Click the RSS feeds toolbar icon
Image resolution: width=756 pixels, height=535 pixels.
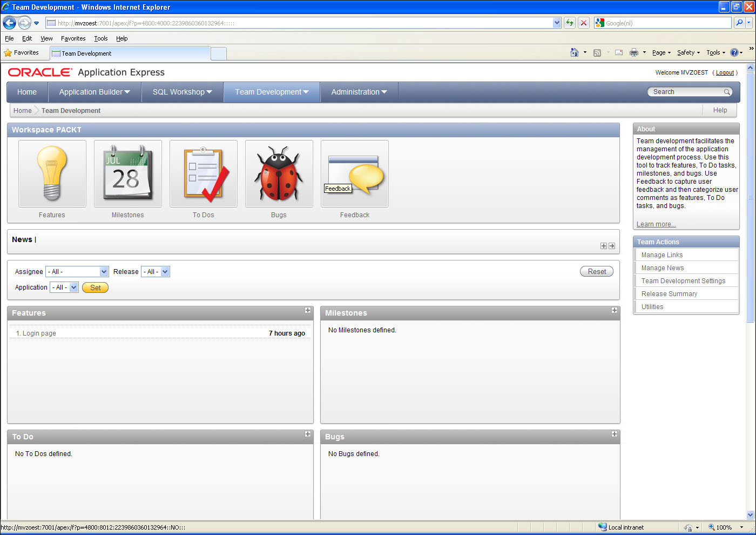coord(597,52)
